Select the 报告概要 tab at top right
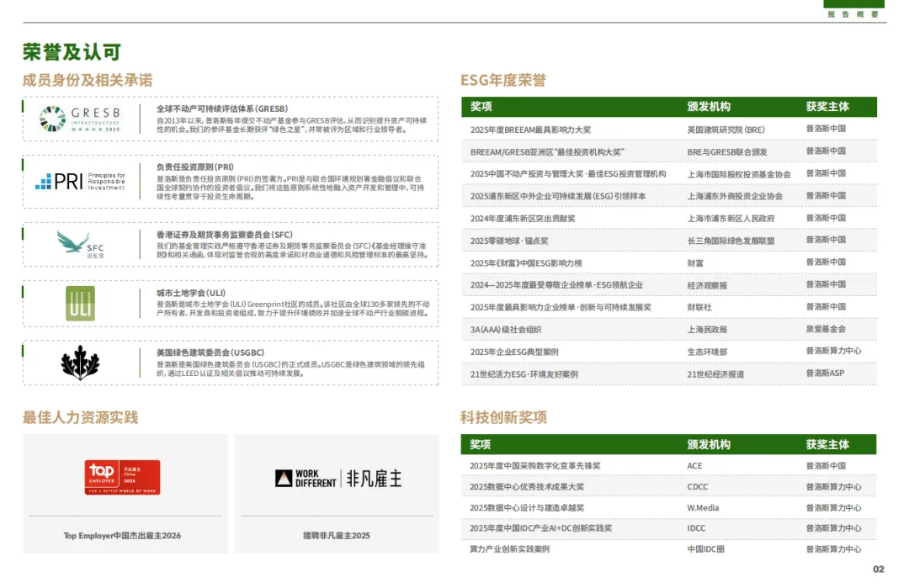Screen dimensions: 909x588 click(x=853, y=10)
